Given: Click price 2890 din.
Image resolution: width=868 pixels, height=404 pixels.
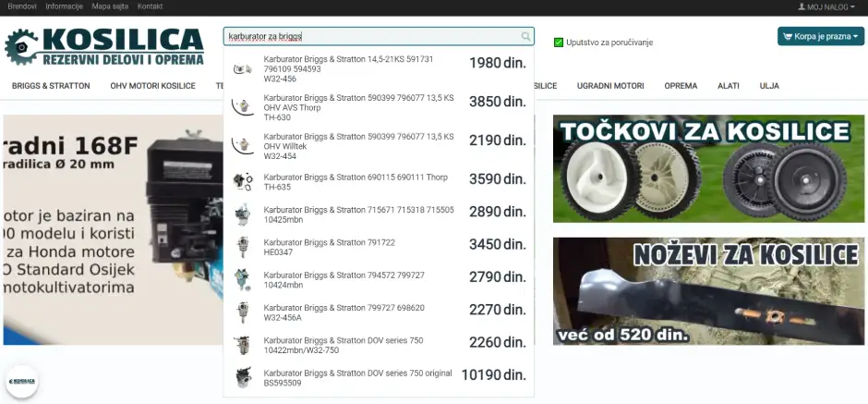Looking at the screenshot, I should pyautogui.click(x=498, y=212).
